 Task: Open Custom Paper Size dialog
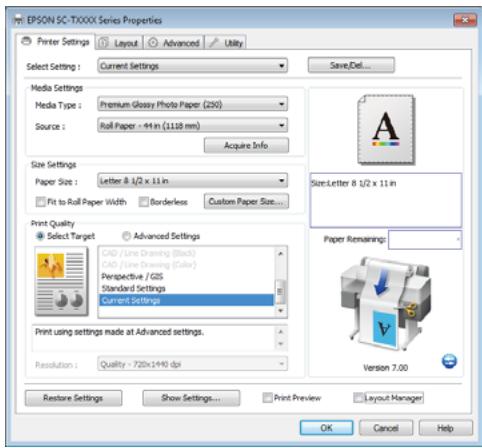[x=246, y=201]
